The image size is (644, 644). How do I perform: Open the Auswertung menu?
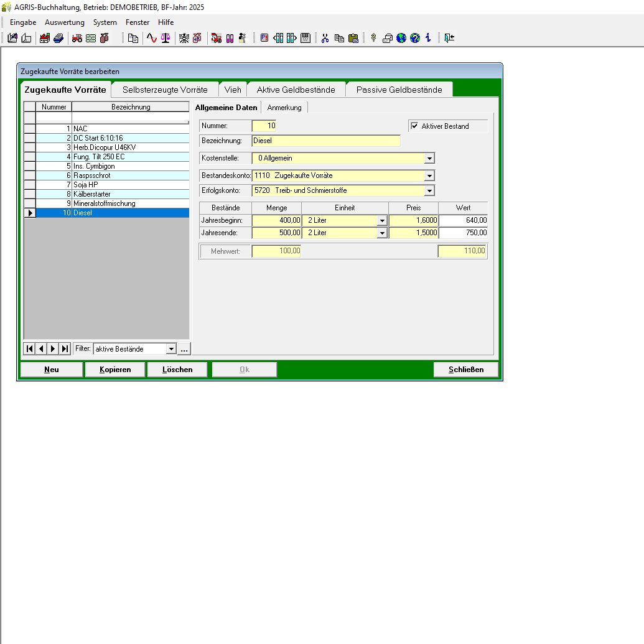64,22
